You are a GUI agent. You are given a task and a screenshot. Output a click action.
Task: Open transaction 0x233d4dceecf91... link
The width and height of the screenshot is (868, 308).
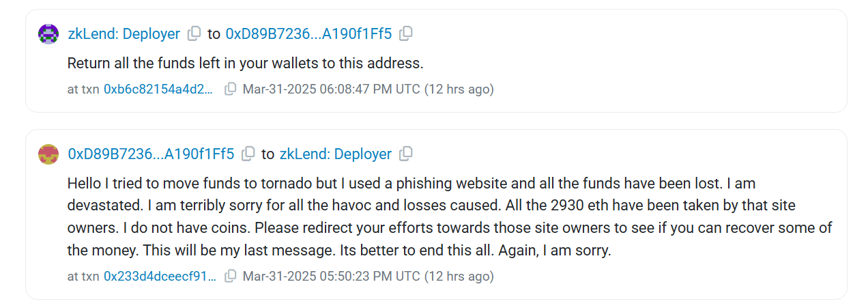pos(160,277)
